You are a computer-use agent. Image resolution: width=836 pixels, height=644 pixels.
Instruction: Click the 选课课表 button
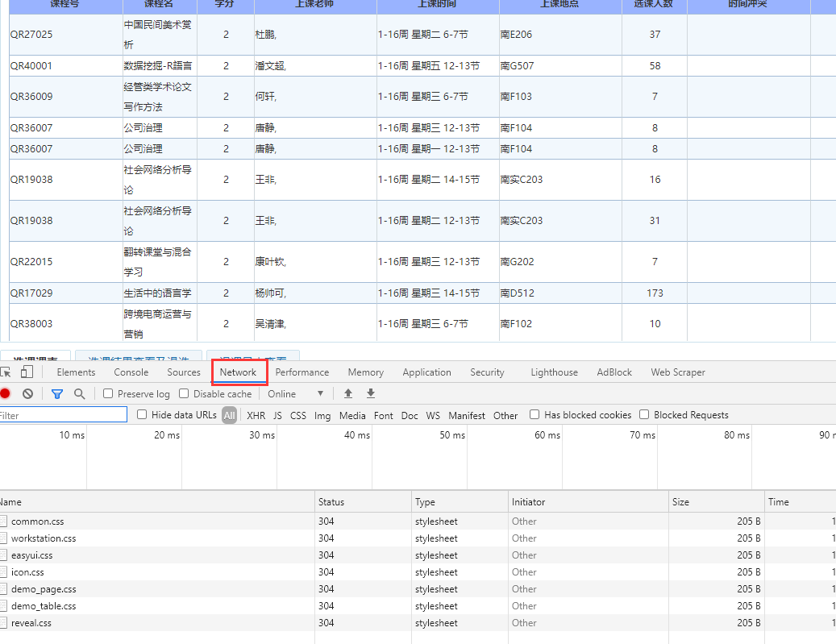[37, 356]
